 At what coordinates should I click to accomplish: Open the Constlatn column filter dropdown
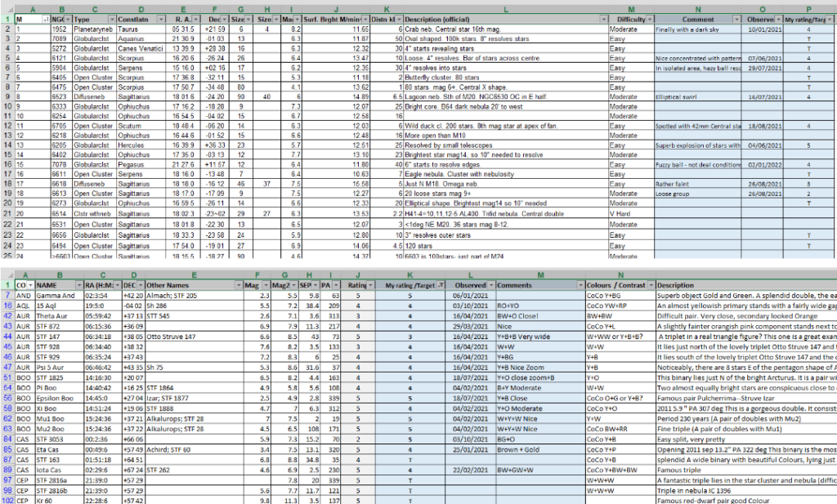pyautogui.click(x=161, y=20)
